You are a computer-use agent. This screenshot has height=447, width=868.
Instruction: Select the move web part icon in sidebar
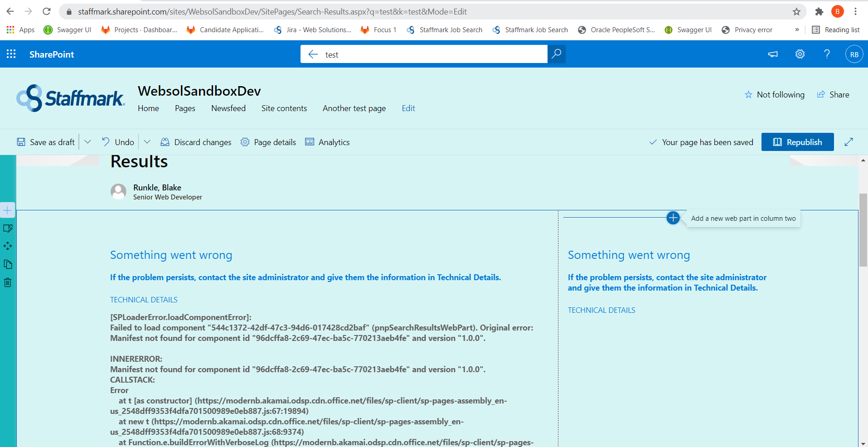point(7,246)
